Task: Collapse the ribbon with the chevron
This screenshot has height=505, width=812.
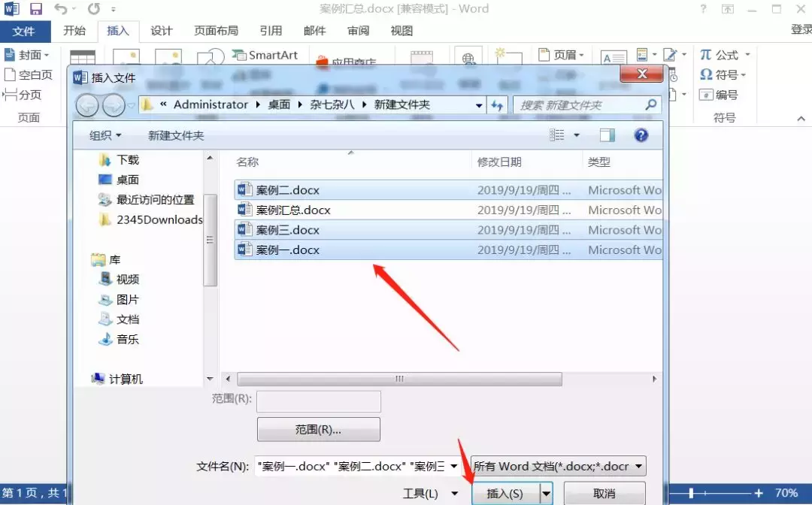Action: click(x=801, y=119)
